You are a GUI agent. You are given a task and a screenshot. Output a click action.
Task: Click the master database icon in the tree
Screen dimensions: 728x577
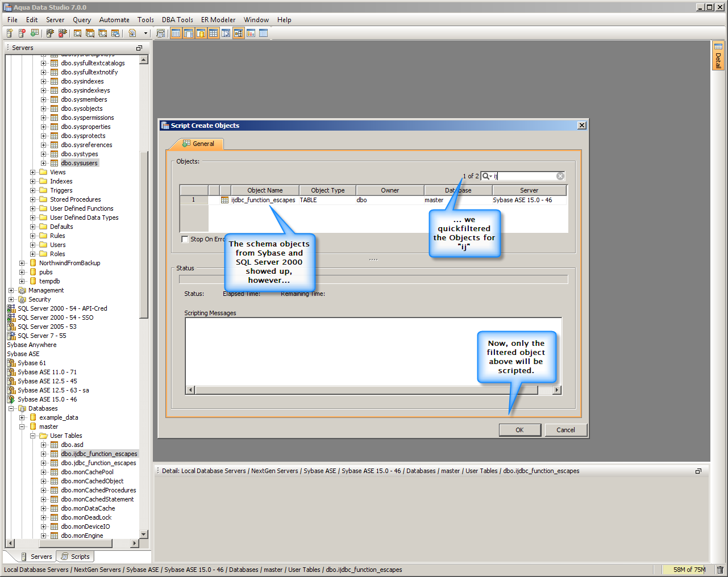click(x=33, y=427)
